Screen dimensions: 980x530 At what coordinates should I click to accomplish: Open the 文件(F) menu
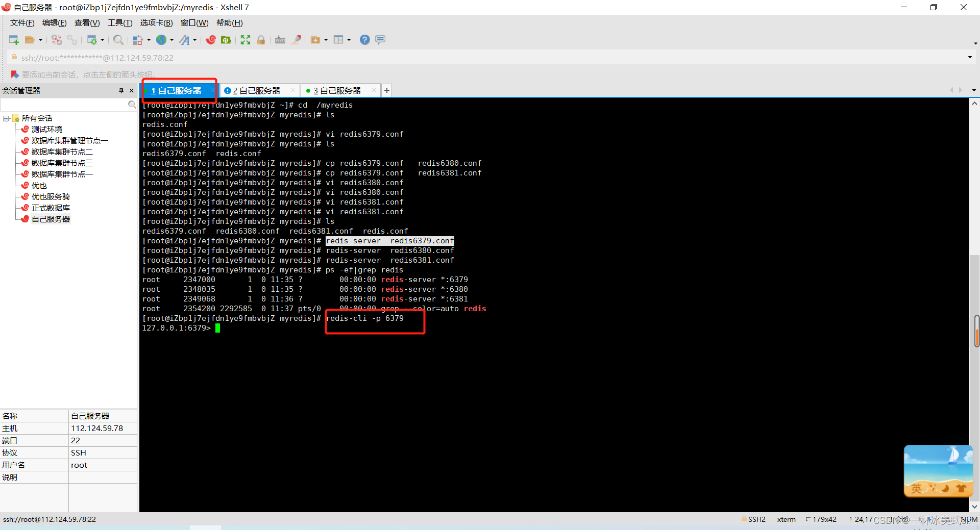[x=22, y=23]
